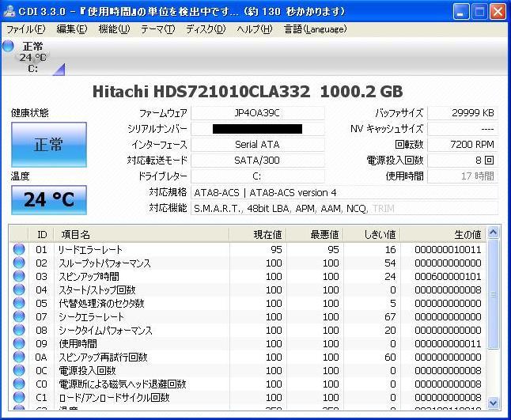Click the redacted serial number field
511x420 pixels.
257,129
